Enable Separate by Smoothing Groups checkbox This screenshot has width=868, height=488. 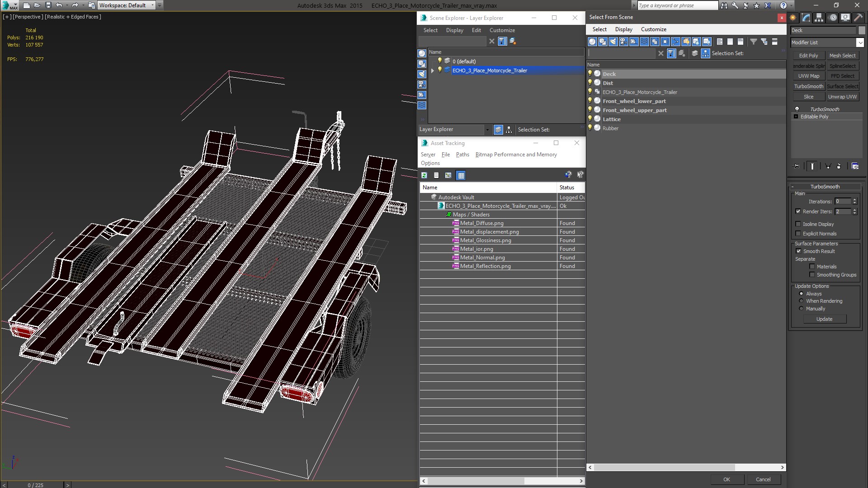(812, 275)
